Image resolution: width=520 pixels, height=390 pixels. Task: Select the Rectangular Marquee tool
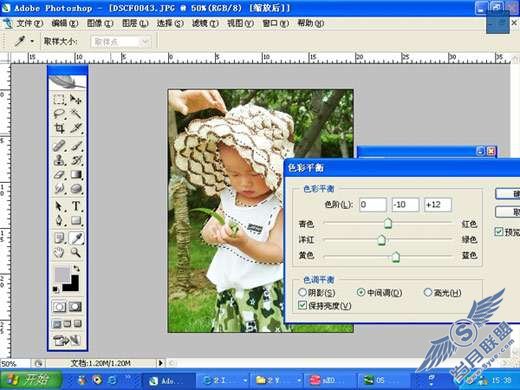tap(59, 99)
